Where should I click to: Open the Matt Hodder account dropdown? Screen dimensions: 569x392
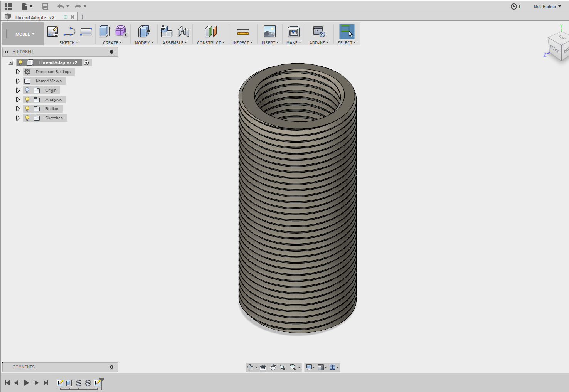547,7
